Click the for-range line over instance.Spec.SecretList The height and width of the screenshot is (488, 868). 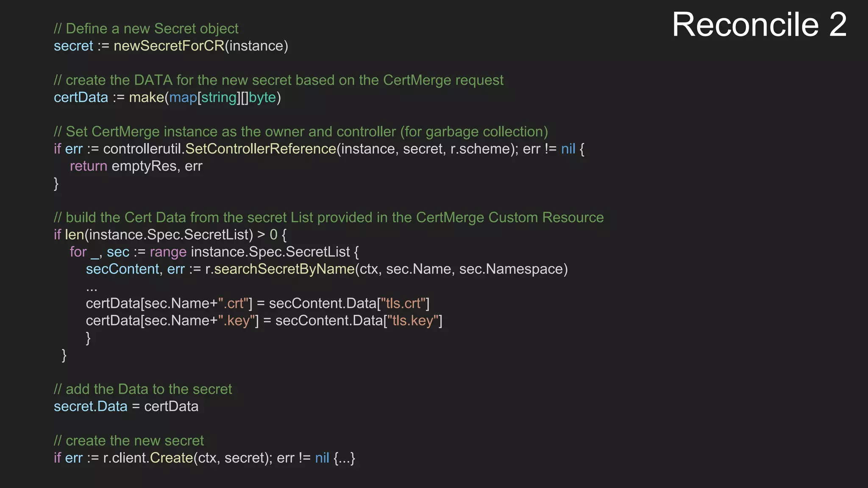214,252
